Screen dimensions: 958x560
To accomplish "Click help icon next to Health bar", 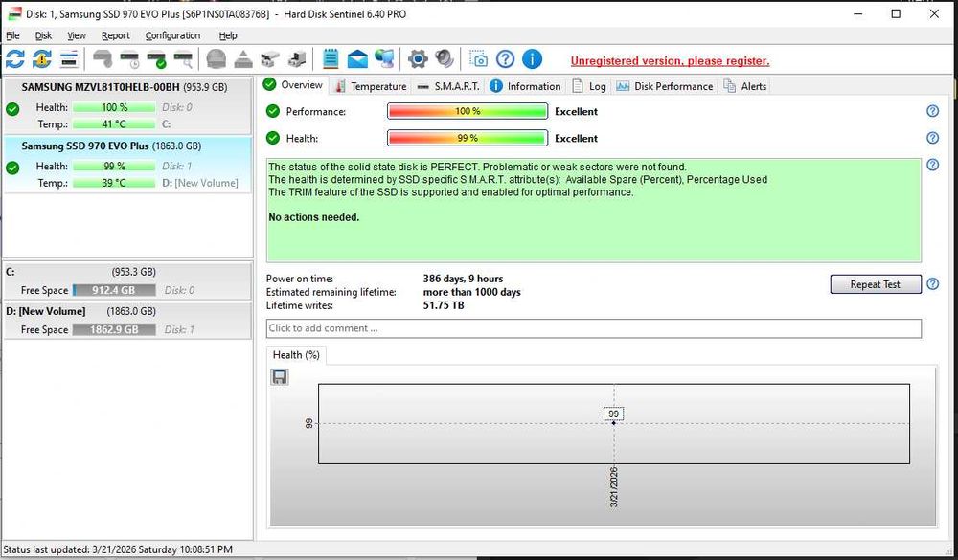I will point(932,138).
